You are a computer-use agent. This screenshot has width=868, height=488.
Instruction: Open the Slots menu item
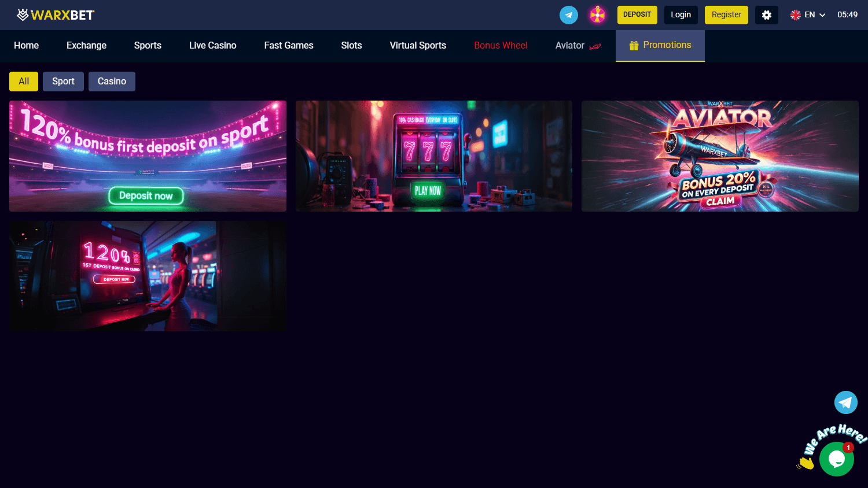pyautogui.click(x=352, y=46)
